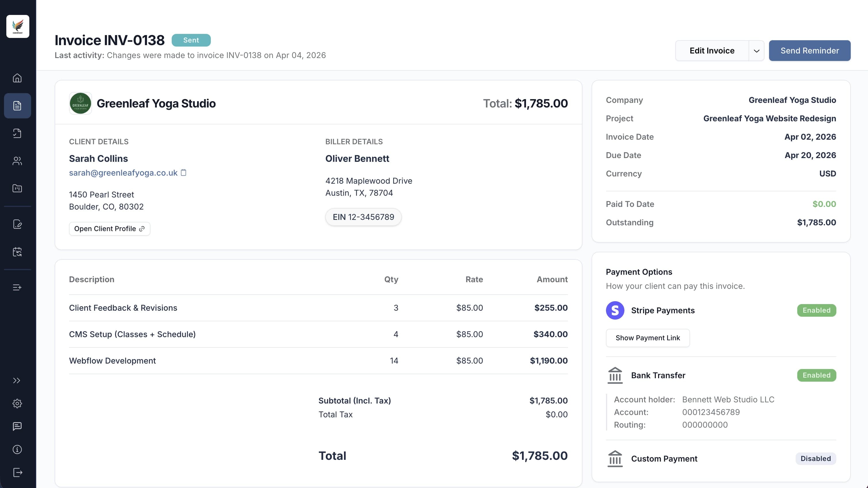
Task: Click the Stripe Payments logo icon
Action: coord(615,310)
